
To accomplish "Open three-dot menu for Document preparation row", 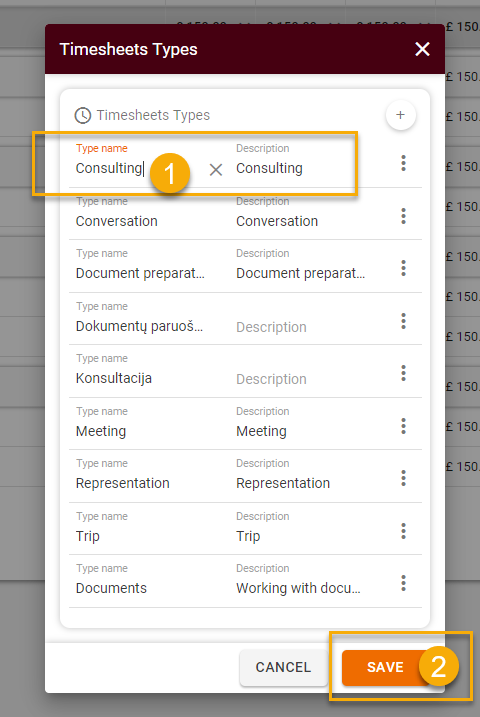I will tap(403, 268).
